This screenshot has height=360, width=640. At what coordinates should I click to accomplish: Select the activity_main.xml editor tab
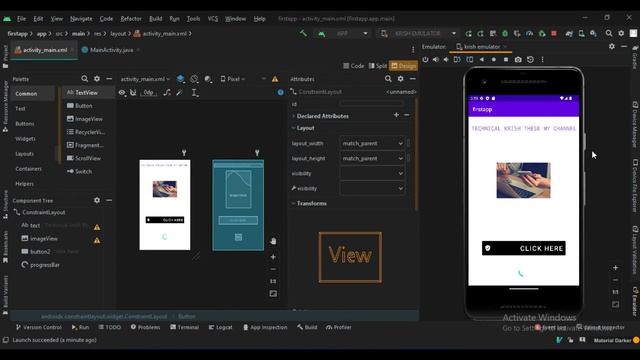coord(44,50)
